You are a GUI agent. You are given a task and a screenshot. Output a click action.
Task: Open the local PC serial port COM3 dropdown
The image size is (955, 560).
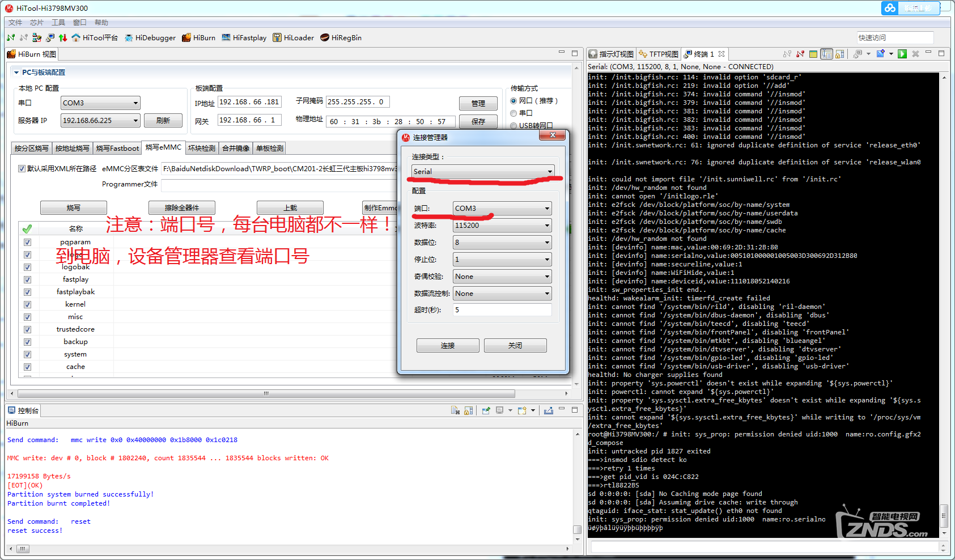coord(100,103)
